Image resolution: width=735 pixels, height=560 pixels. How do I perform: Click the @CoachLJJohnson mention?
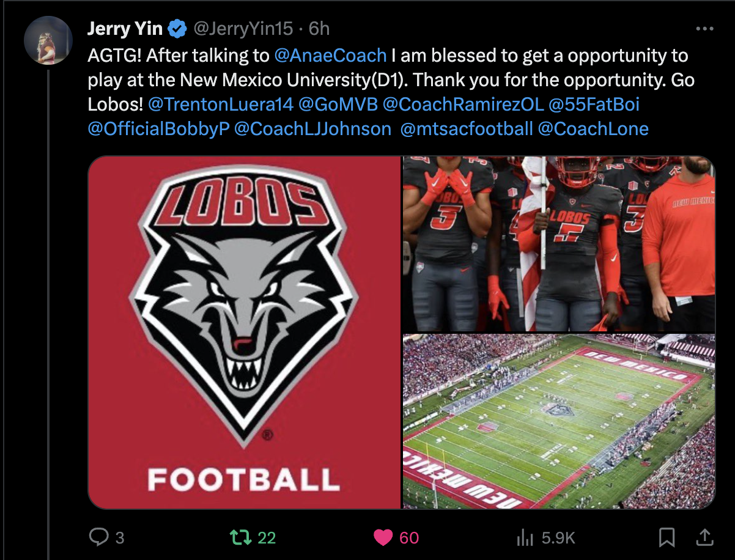(x=312, y=129)
